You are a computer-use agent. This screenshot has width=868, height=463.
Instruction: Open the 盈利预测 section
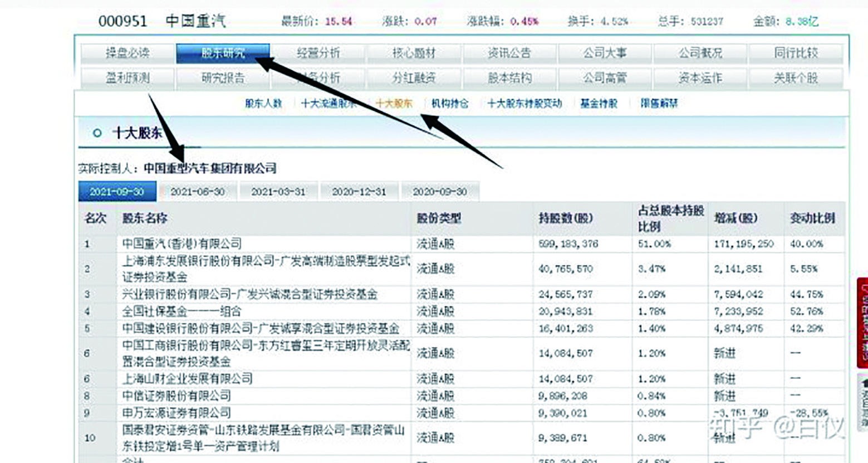coord(129,79)
